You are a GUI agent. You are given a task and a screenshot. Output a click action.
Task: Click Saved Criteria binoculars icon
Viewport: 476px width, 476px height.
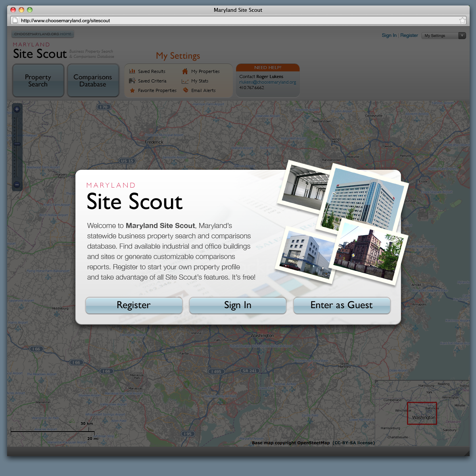click(132, 81)
